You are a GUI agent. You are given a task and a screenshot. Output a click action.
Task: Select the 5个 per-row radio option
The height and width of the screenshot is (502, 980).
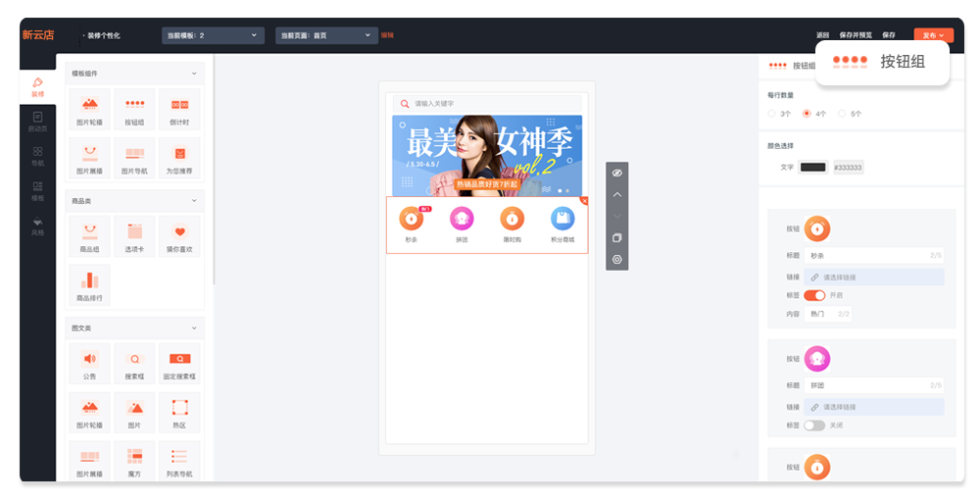tap(842, 114)
